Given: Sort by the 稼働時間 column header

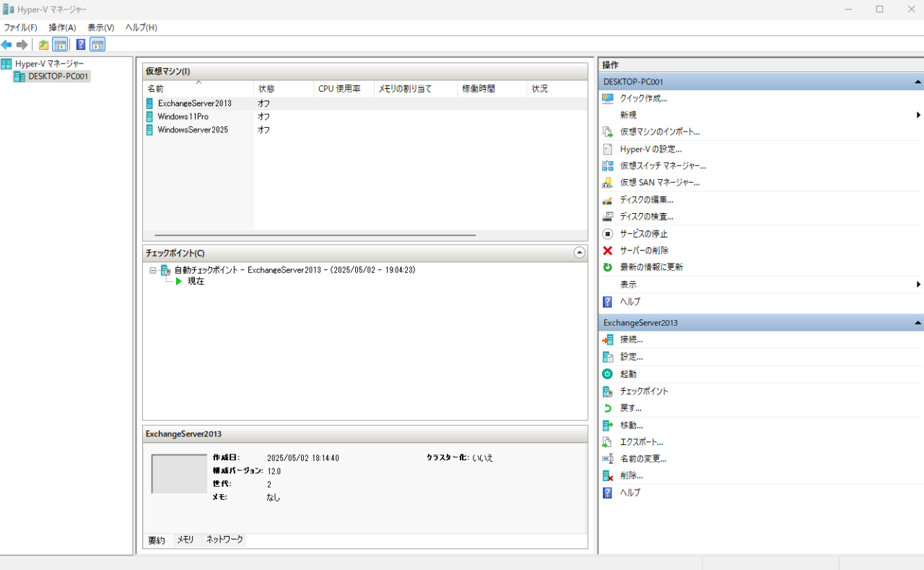Looking at the screenshot, I should [492, 89].
